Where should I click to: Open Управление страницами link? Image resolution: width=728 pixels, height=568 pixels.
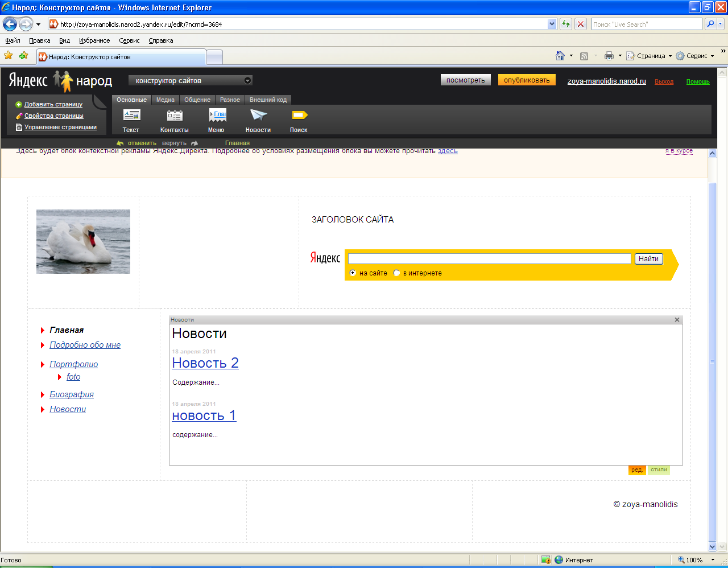pyautogui.click(x=60, y=127)
